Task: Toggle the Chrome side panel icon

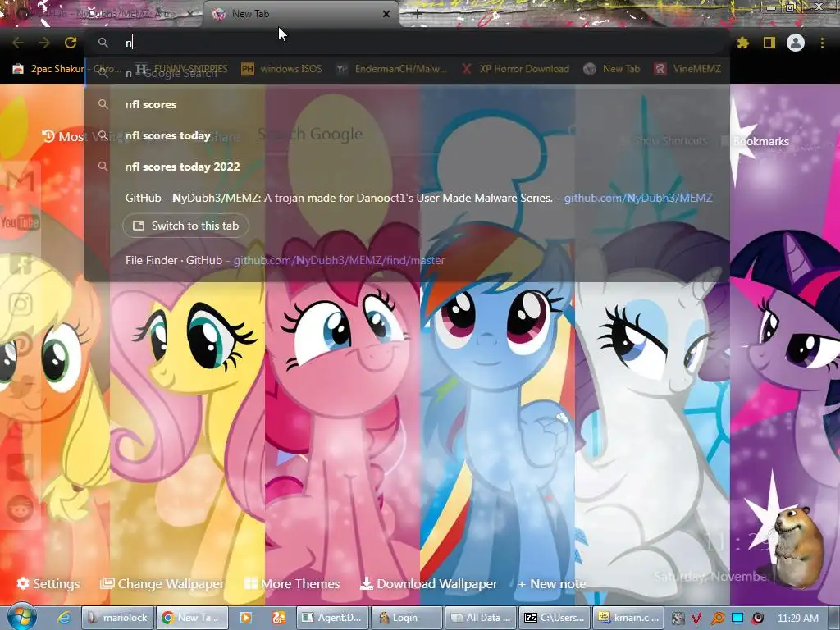Action: pos(769,43)
